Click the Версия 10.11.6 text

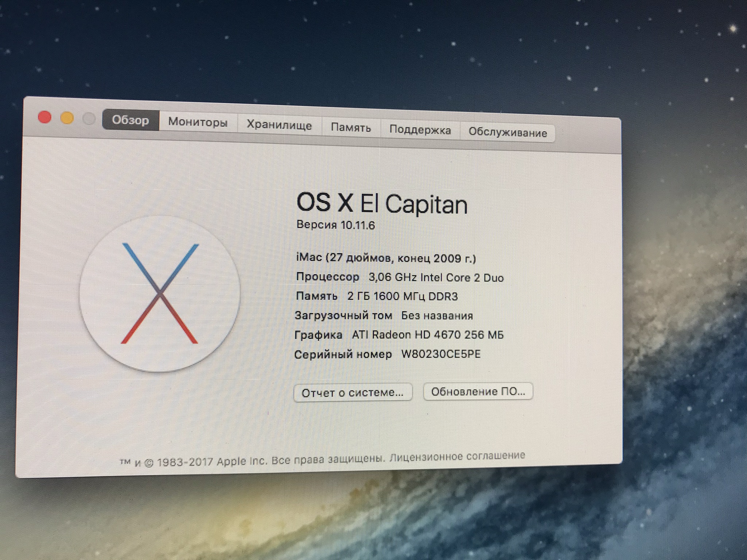pyautogui.click(x=336, y=225)
